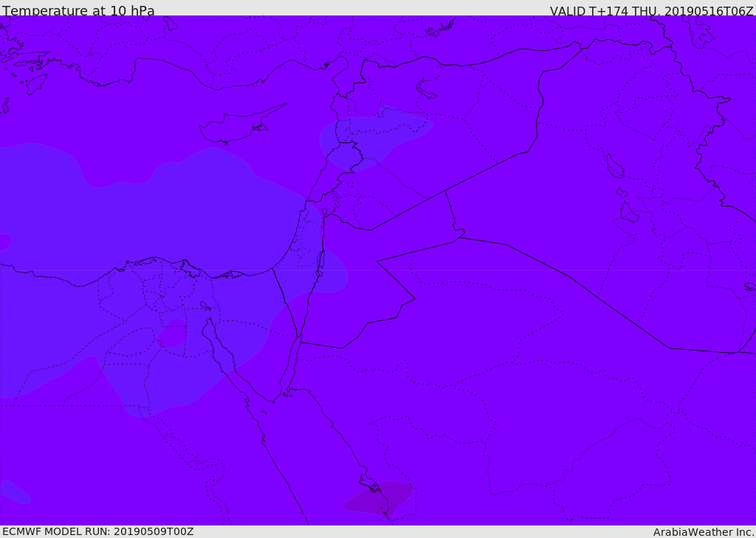
Task: Click the ArabiaWeather Inc. credit text
Action: pos(704,532)
